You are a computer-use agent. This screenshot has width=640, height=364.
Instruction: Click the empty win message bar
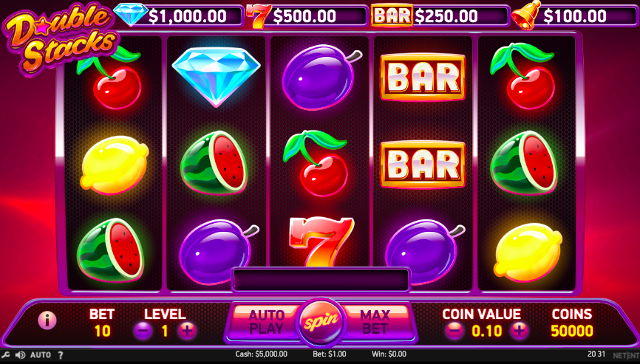(321, 280)
